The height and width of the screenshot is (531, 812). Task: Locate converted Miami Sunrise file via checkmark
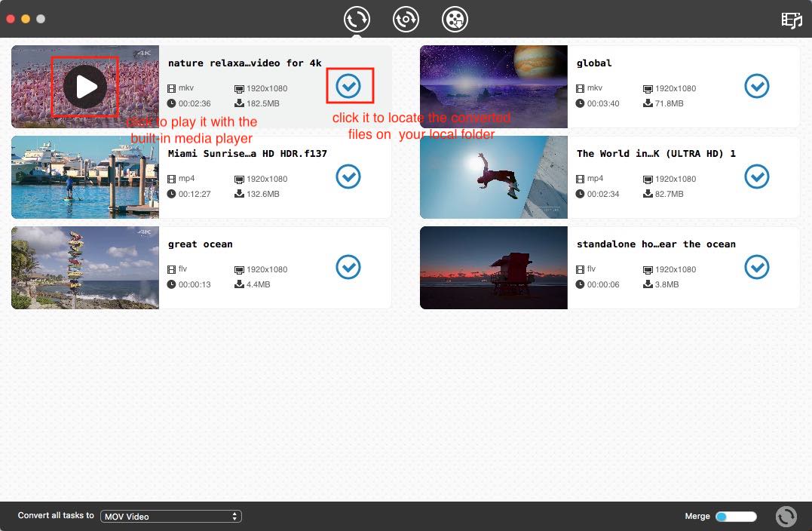348,177
